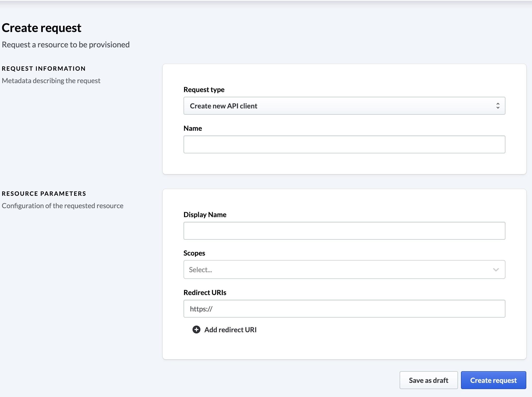Click the Redirect URIs field label
The image size is (532, 397).
tap(205, 292)
